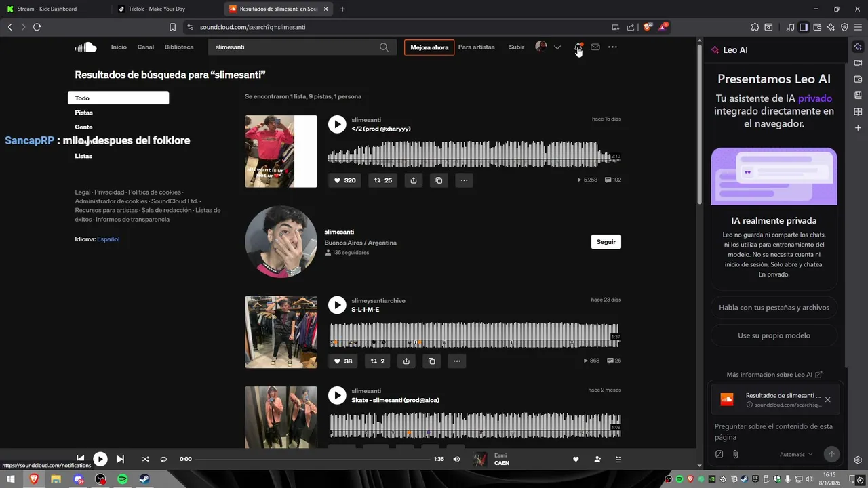Click the Mejora ahora button
Viewport: 868px width, 488px height.
pyautogui.click(x=429, y=47)
